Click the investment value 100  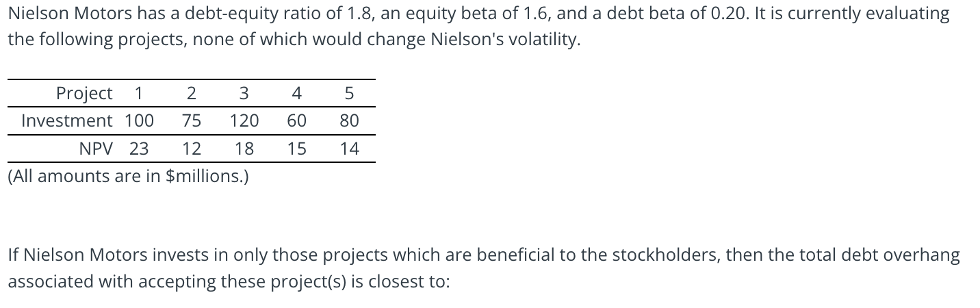[x=139, y=121]
